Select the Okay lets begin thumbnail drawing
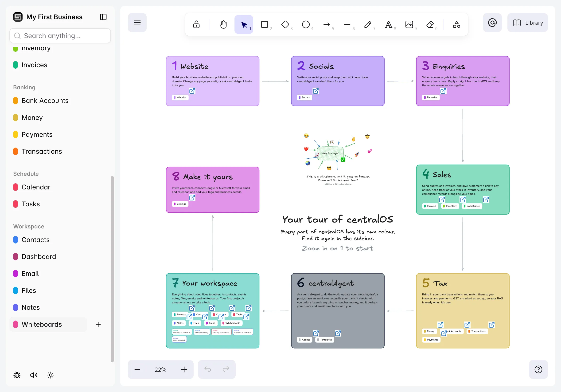The image size is (561, 392). [x=330, y=153]
